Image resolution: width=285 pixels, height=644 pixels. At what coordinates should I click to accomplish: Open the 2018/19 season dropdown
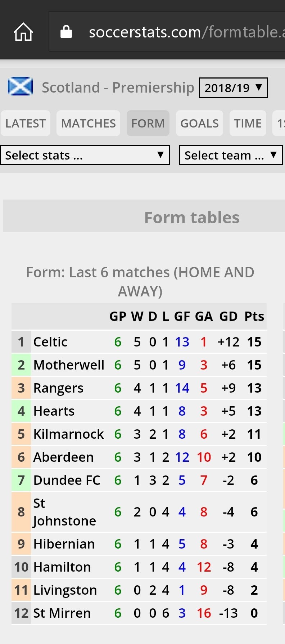click(x=234, y=88)
